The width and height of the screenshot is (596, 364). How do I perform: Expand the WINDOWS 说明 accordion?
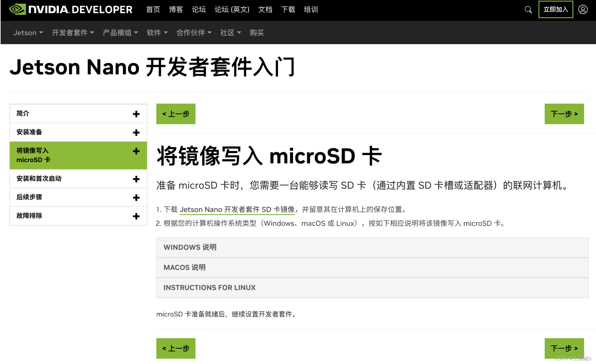coord(372,247)
